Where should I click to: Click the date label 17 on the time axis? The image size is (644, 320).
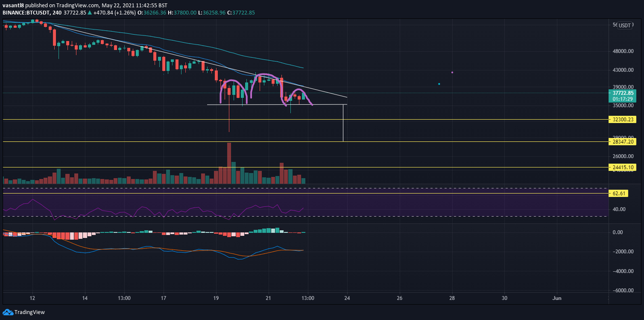[x=164, y=298]
